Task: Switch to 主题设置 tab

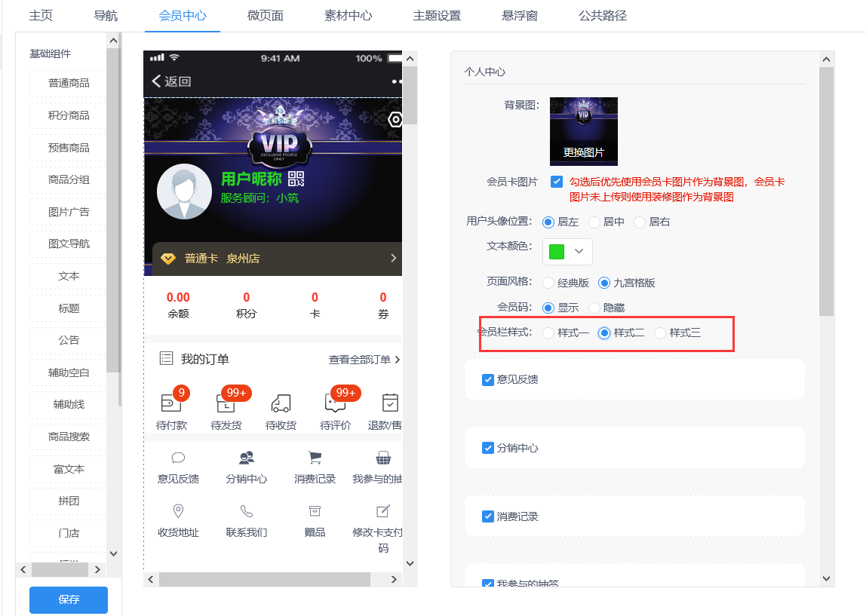Action: click(x=437, y=15)
